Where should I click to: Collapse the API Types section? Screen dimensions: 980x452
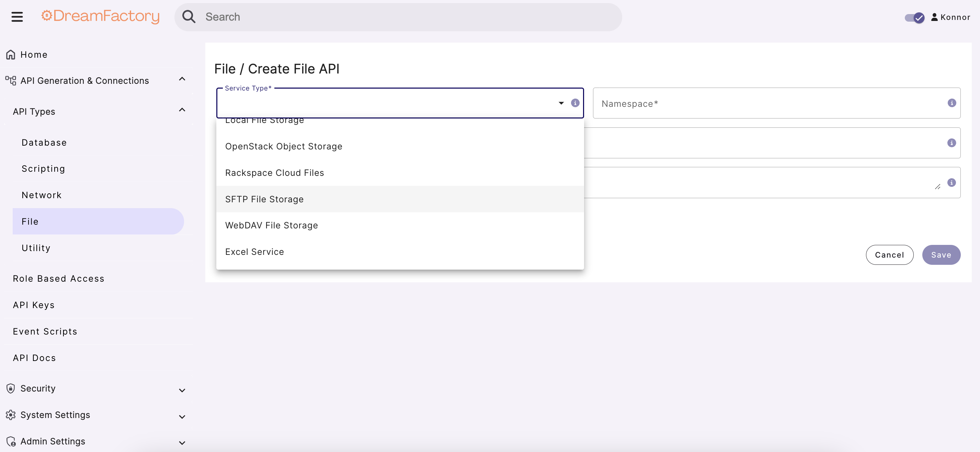coord(182,110)
